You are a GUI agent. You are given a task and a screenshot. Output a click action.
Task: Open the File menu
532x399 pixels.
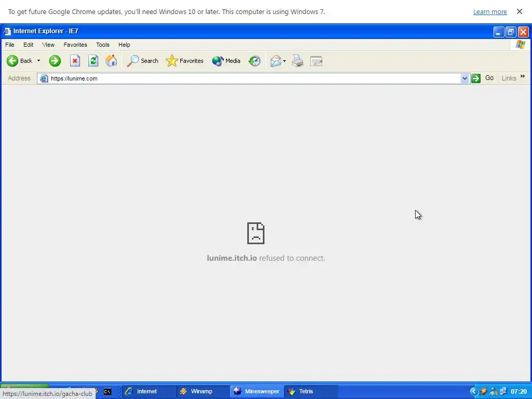[9, 45]
